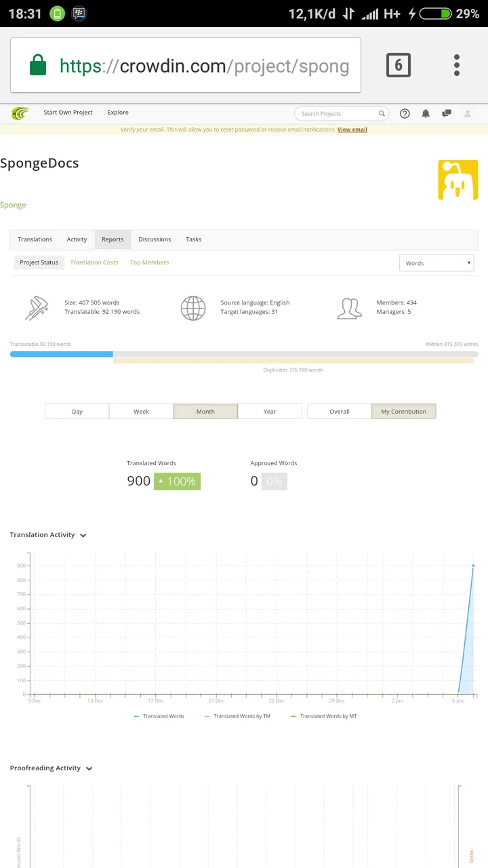Tap the green notification icon in status bar
Image resolution: width=488 pixels, height=868 pixels.
click(57, 13)
